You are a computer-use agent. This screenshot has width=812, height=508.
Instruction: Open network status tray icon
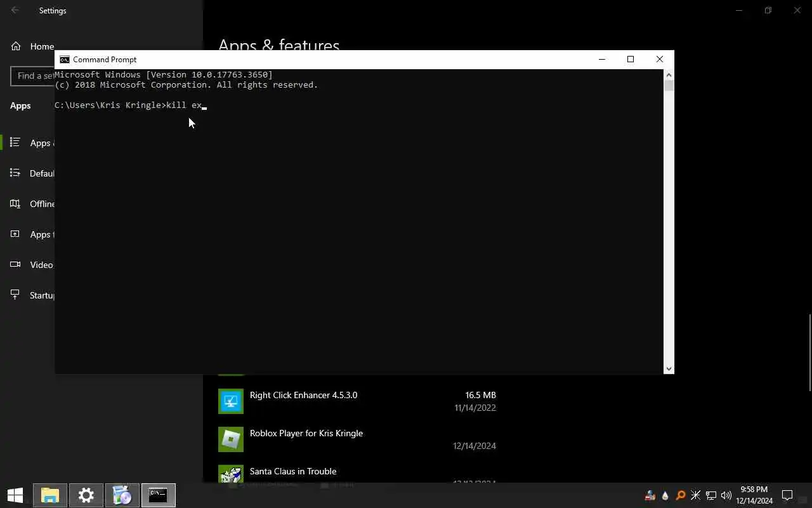711,495
